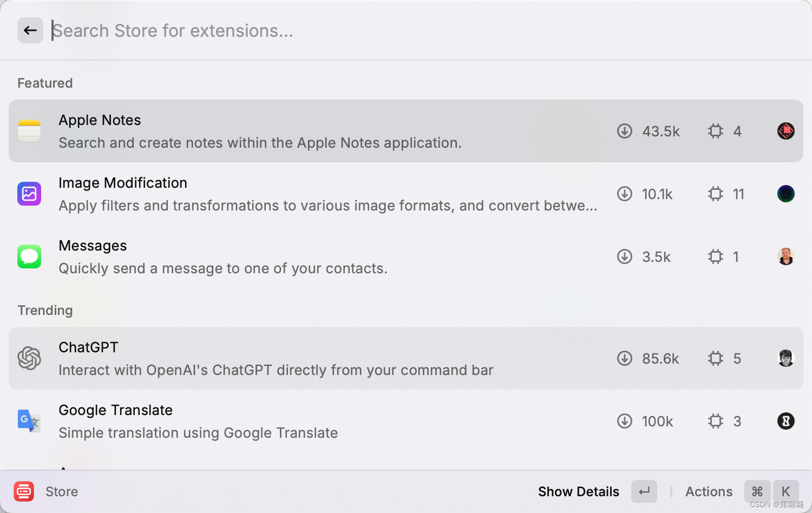Click the download icon in Apple Notes row
The height and width of the screenshot is (513, 812).
[625, 131]
